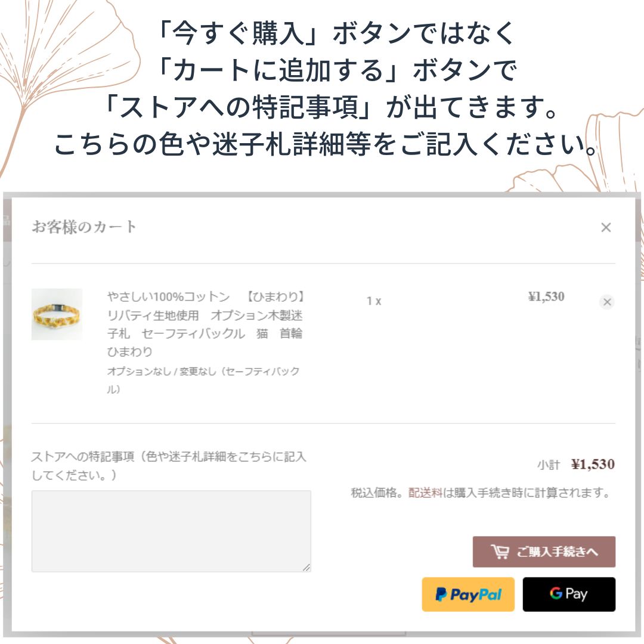This screenshot has height=644, width=644.
Task: Pay with the black G Pay button
Action: pyautogui.click(x=569, y=595)
